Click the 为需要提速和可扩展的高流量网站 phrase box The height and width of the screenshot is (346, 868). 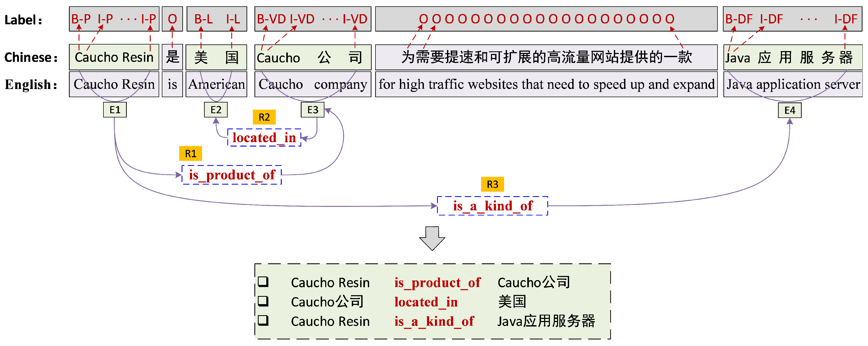tap(546, 57)
